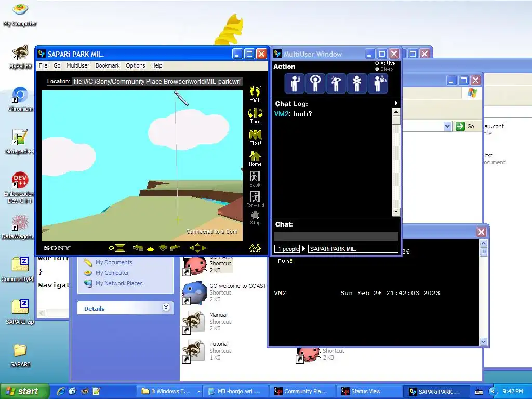Click the four-way slide arrows icon
The image size is (532, 399).
[x=197, y=248]
